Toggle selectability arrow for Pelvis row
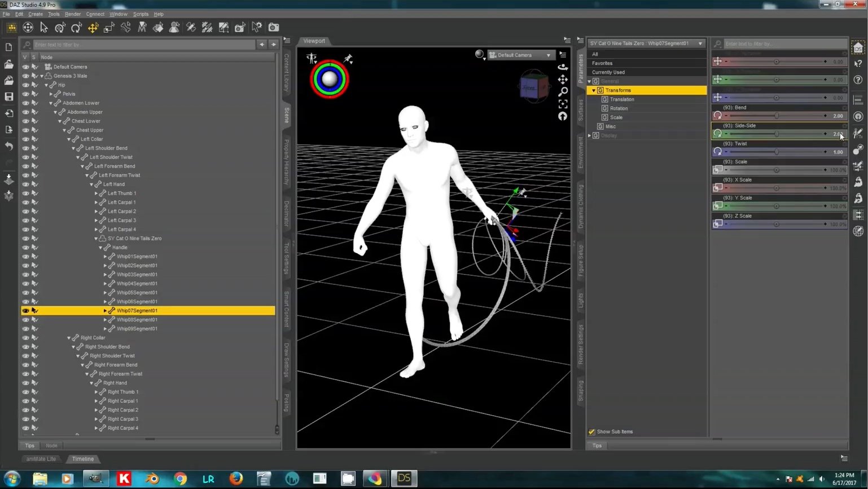 [x=34, y=94]
